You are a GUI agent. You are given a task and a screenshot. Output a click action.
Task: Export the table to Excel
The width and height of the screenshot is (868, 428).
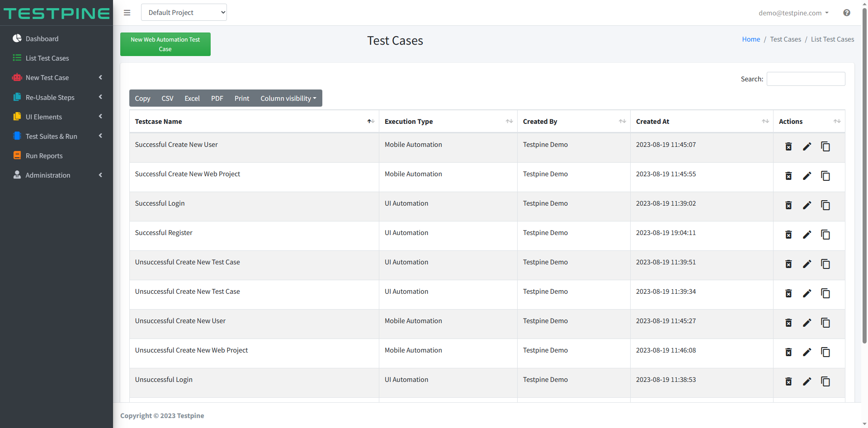tap(192, 98)
